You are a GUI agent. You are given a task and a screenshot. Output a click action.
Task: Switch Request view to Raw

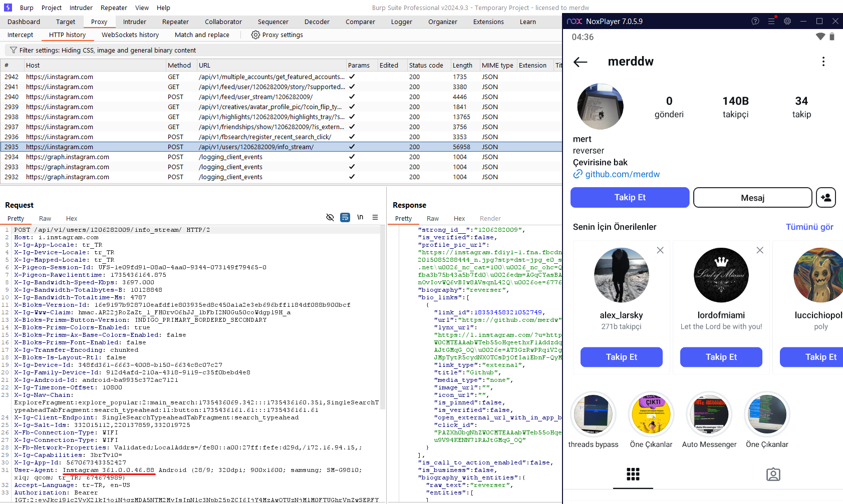[x=45, y=218]
